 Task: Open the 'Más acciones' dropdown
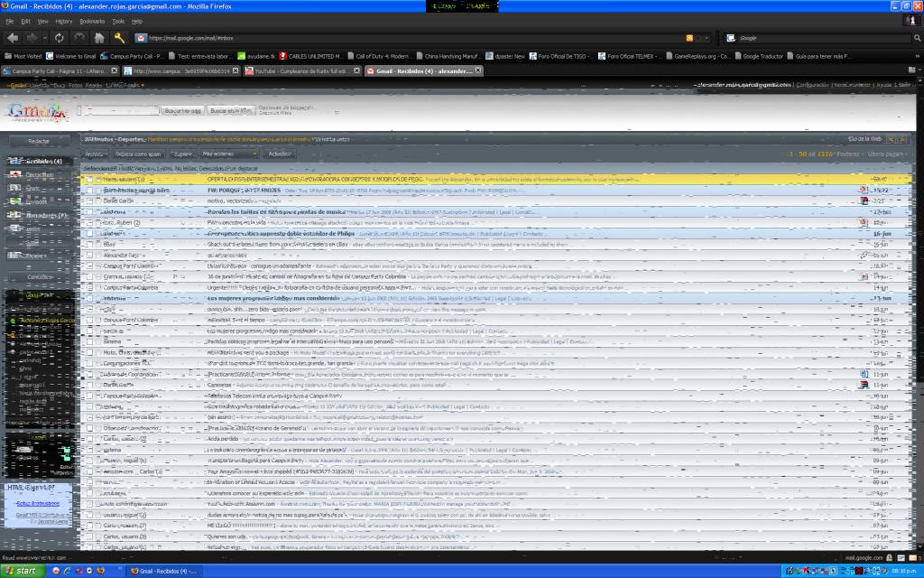[228, 154]
